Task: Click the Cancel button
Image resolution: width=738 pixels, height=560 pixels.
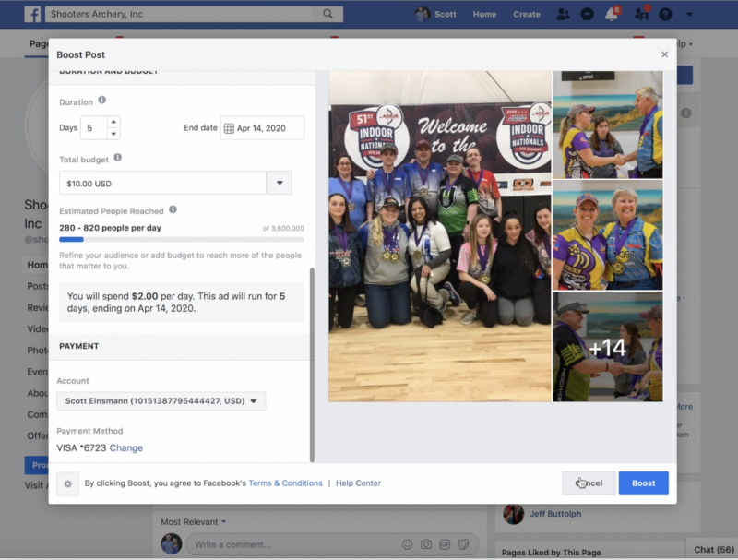Action: tap(589, 483)
